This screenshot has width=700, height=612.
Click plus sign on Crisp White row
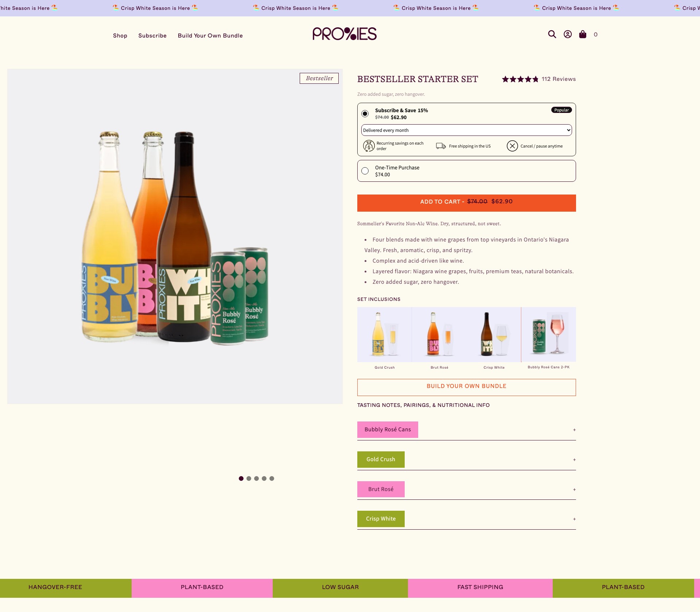coord(574,519)
